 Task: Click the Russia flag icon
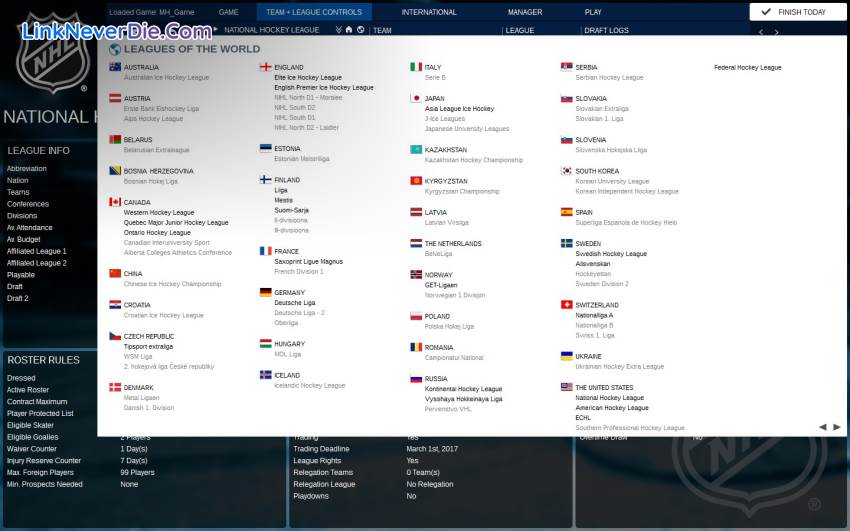pyautogui.click(x=416, y=378)
